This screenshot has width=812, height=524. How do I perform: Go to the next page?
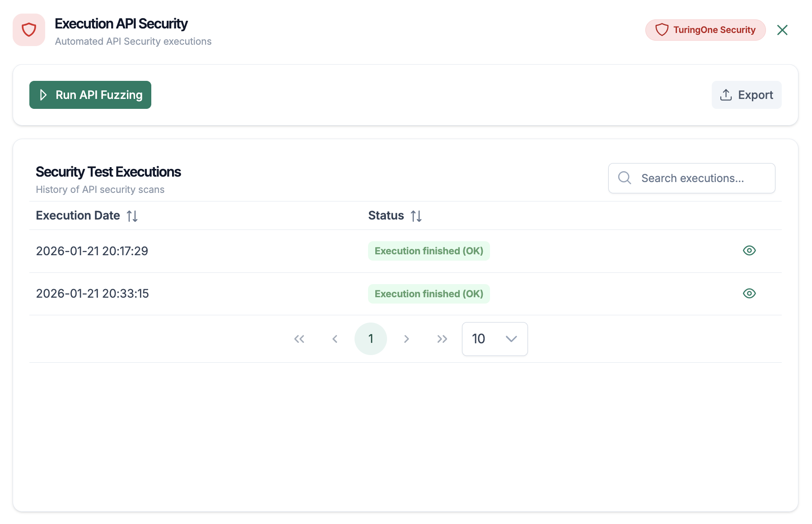(406, 339)
